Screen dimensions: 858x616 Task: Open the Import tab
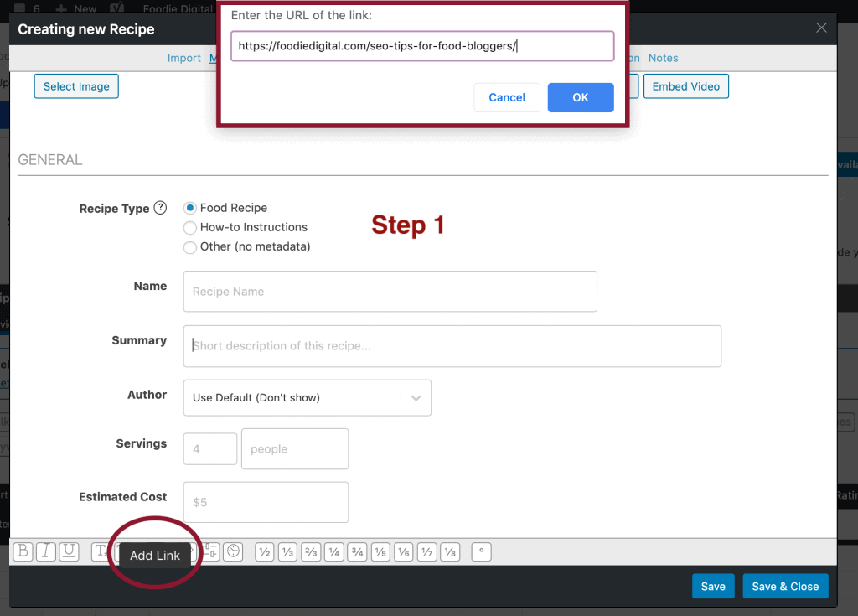pyautogui.click(x=183, y=58)
